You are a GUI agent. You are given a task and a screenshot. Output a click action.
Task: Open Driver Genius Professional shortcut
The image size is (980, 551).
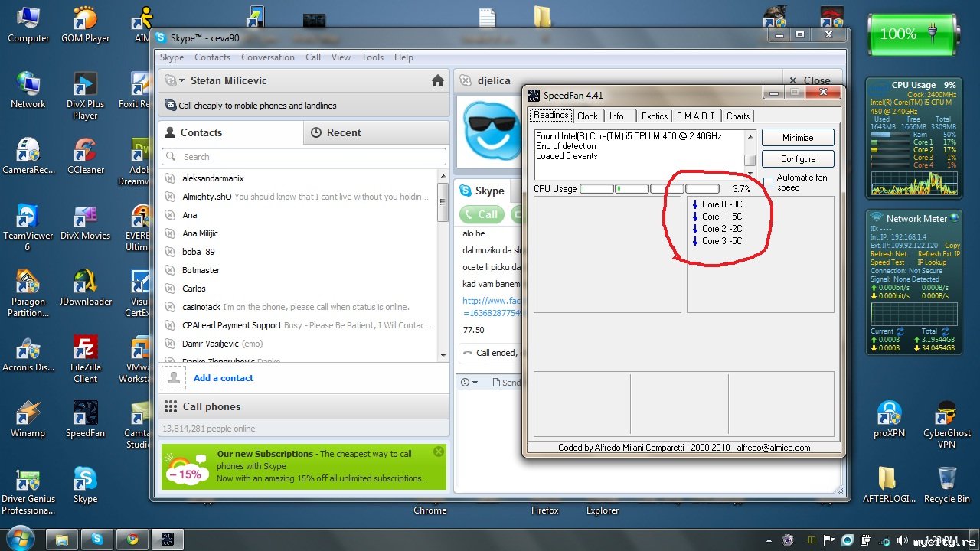[28, 491]
